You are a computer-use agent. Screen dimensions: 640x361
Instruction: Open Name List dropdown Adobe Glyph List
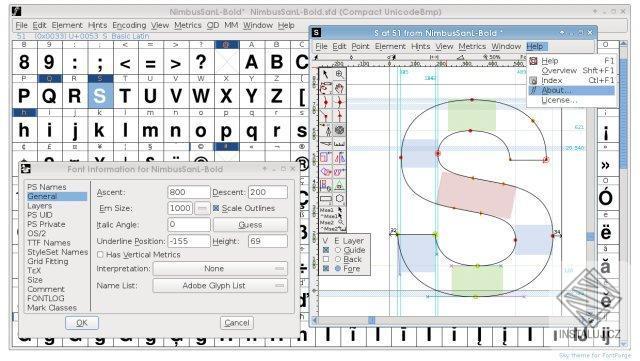(x=220, y=286)
